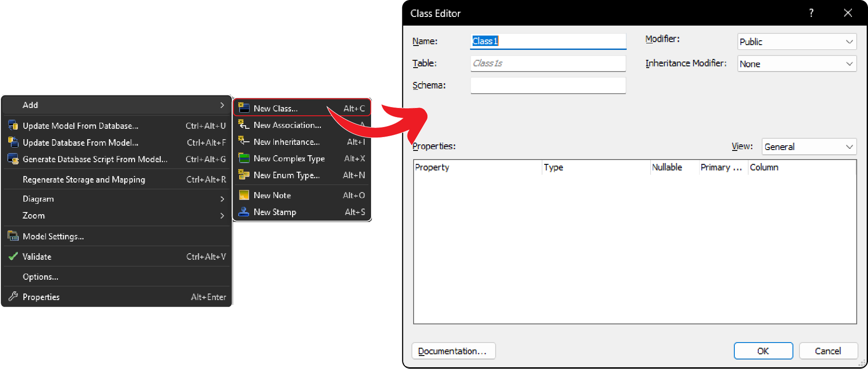Click the New Inheritance icon
Screen dimensions: 868x369
[244, 141]
